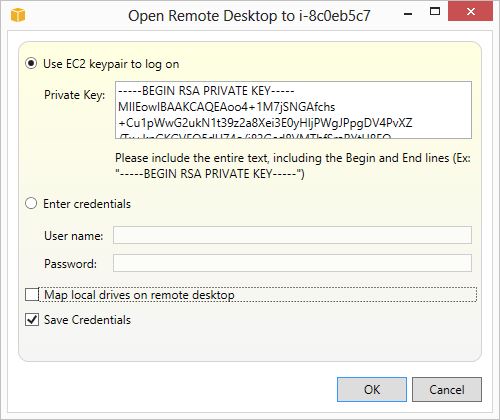
Task: Dismiss dialog with Cancel button
Action: 447,389
